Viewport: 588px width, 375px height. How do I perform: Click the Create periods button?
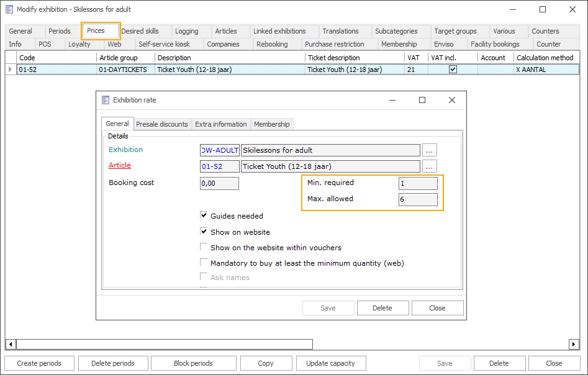point(40,363)
